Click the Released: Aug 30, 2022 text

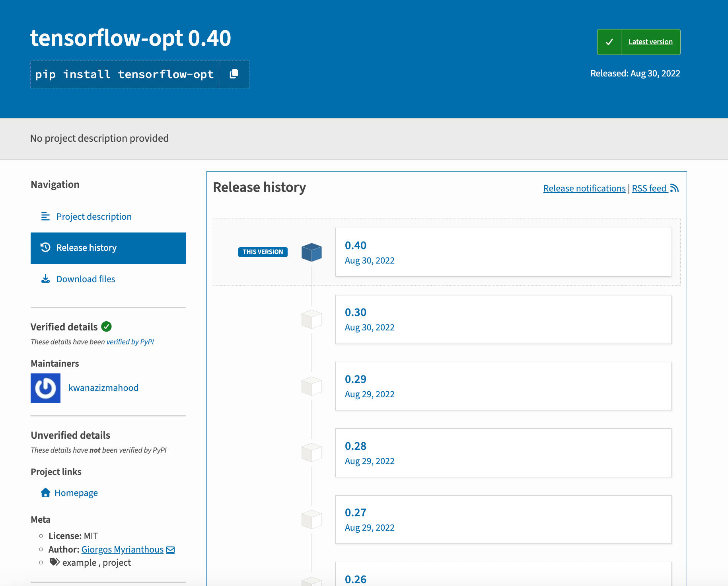coord(635,73)
